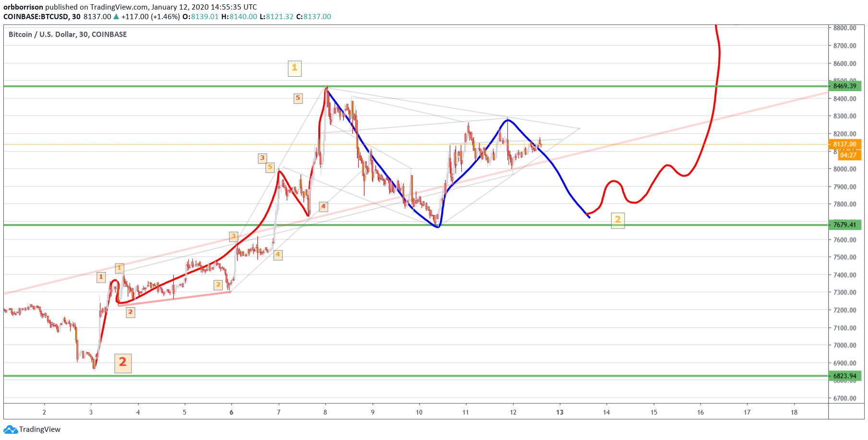Click the large red wave 2 label
Image resolution: width=868 pixels, height=440 pixels.
click(x=123, y=362)
